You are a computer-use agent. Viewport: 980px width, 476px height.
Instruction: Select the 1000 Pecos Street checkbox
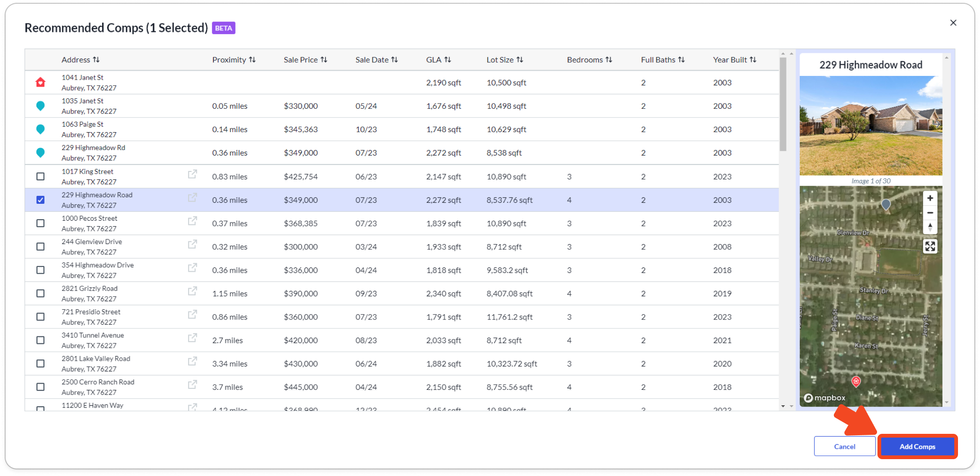tap(41, 223)
